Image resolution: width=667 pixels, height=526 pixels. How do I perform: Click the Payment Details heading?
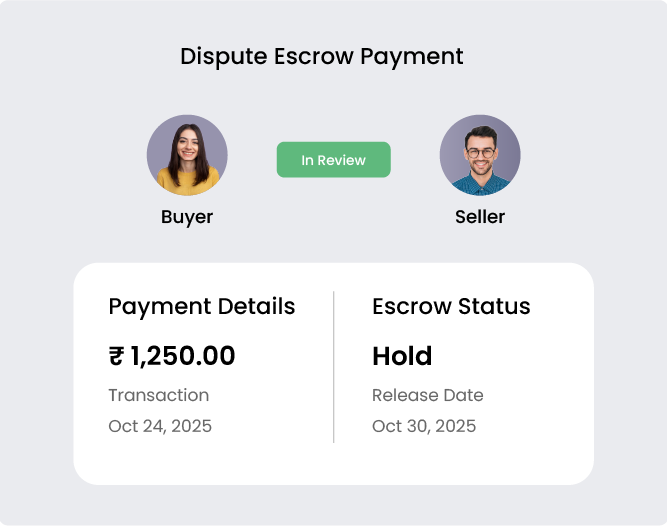pyautogui.click(x=202, y=307)
